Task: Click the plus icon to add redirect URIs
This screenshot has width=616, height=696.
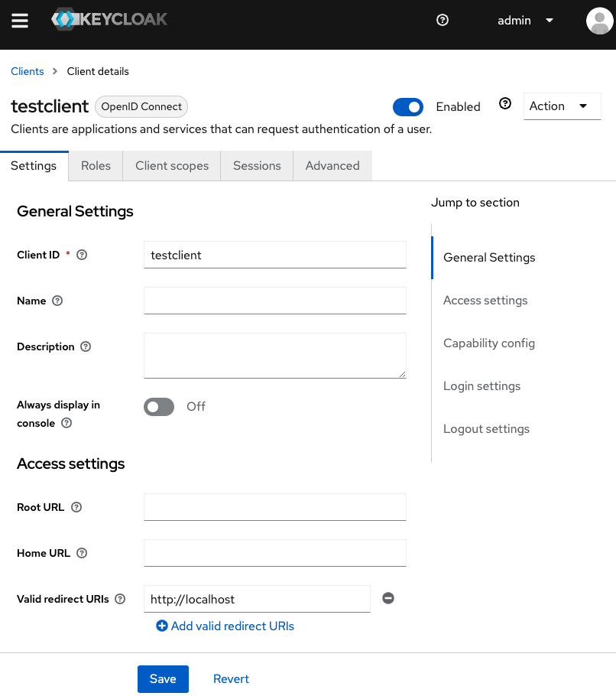Action: [161, 626]
